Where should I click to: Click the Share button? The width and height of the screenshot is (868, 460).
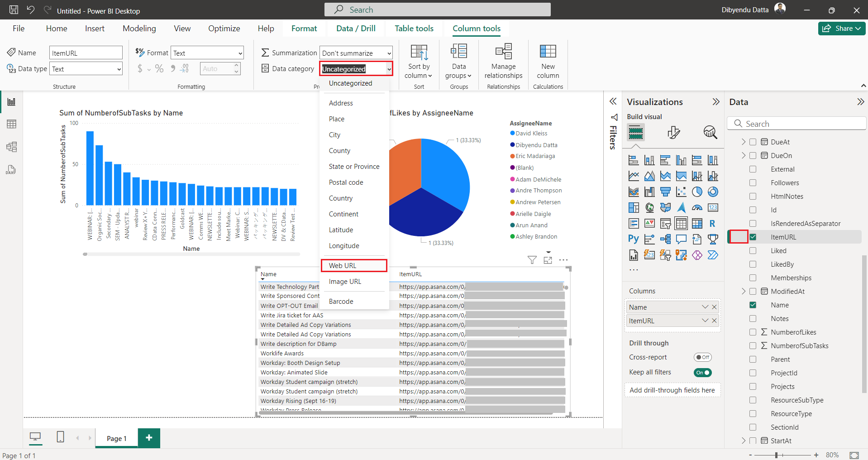pyautogui.click(x=841, y=29)
